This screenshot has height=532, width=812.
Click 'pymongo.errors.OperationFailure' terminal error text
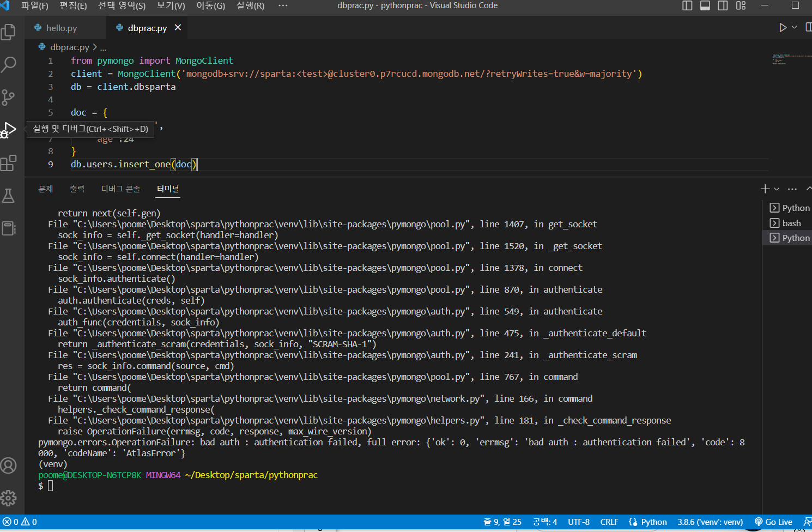click(116, 442)
